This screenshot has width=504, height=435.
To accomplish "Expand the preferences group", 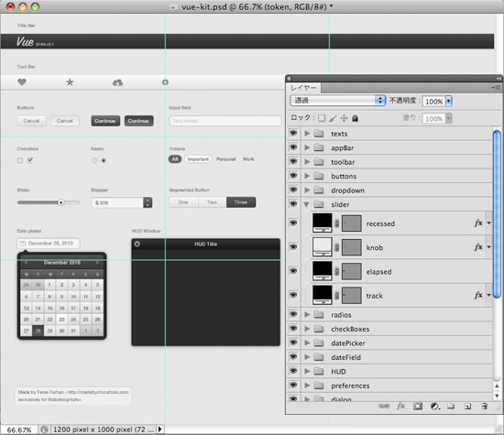I will coord(307,386).
